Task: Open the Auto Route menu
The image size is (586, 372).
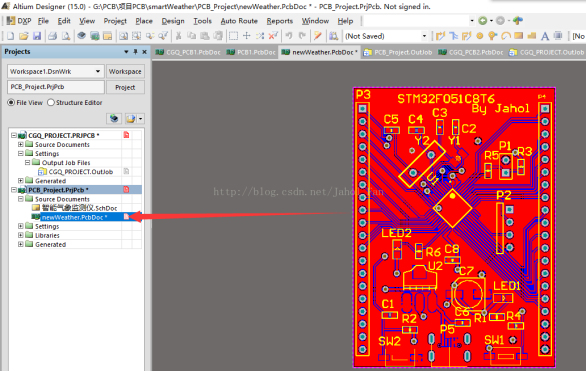Action: 239,21
